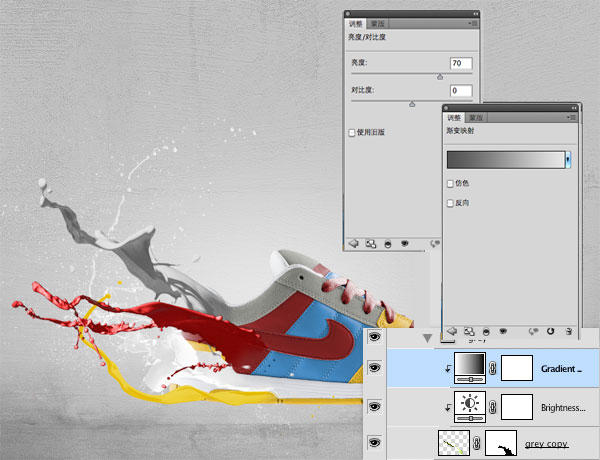Switch to 蒙版 tab in Brightness/Contrast panel
The width and height of the screenshot is (600, 460).
(x=378, y=24)
